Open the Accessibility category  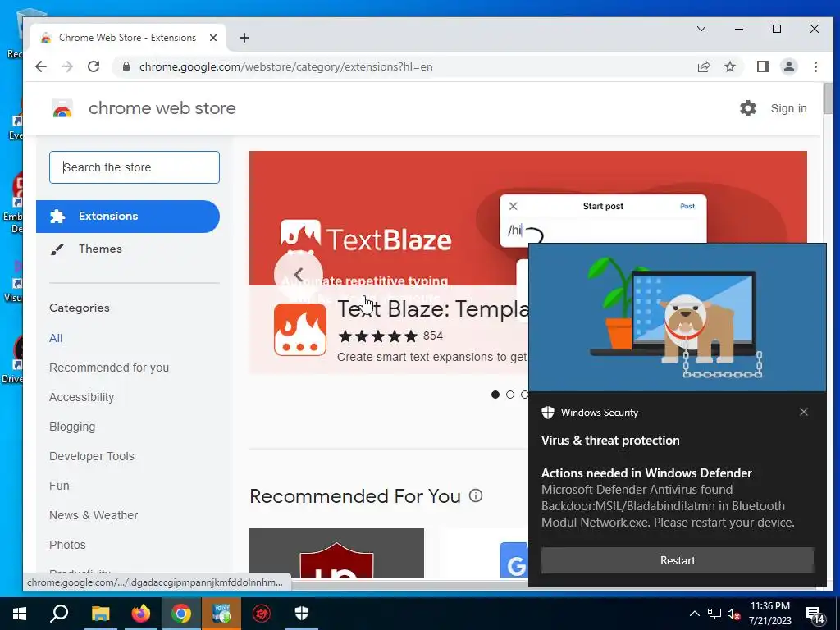tap(81, 397)
